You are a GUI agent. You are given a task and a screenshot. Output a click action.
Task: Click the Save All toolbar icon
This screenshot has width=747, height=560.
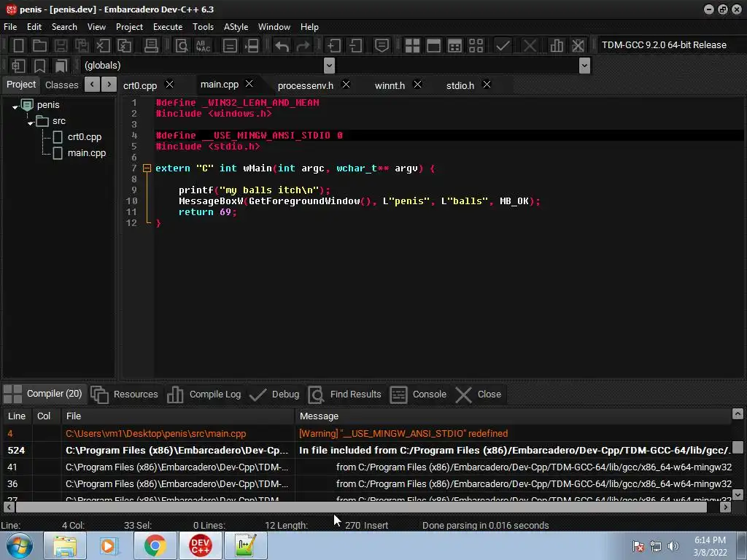click(82, 46)
